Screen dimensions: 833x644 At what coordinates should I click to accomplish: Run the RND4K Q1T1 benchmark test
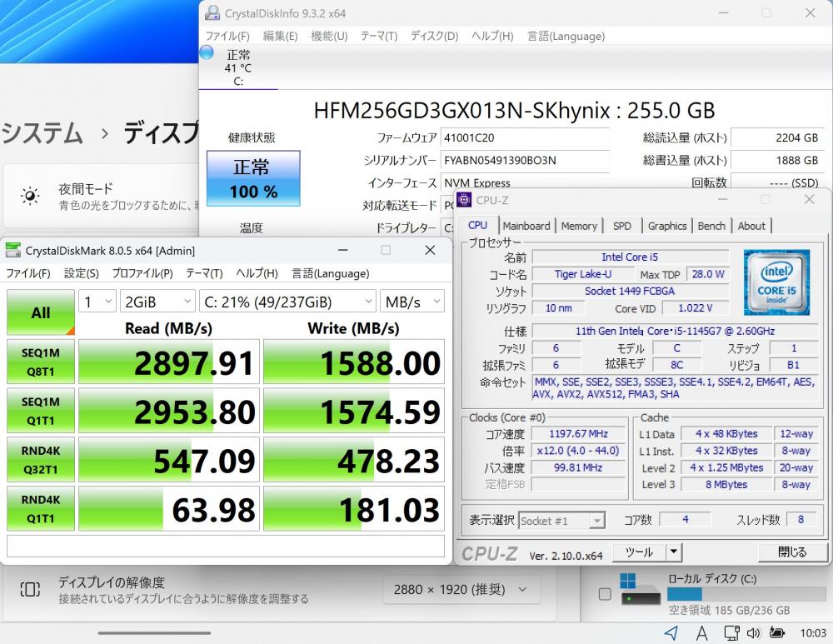(x=40, y=508)
